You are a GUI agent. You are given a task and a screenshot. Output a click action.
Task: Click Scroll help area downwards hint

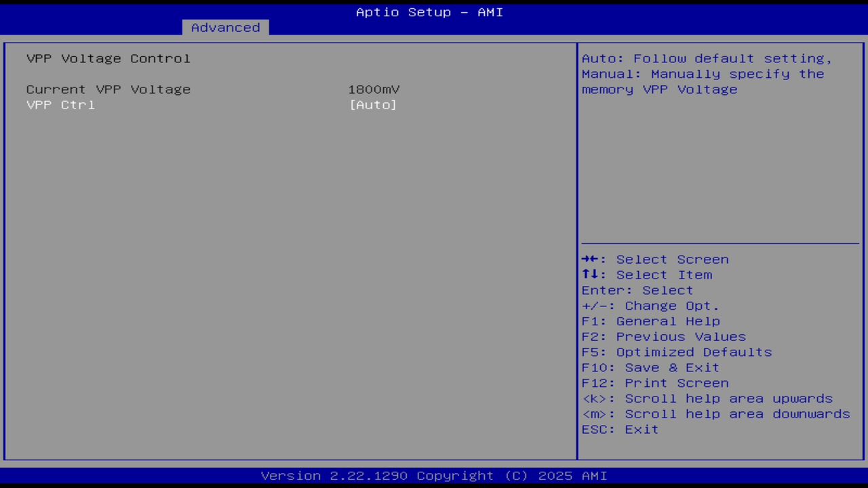715,413
